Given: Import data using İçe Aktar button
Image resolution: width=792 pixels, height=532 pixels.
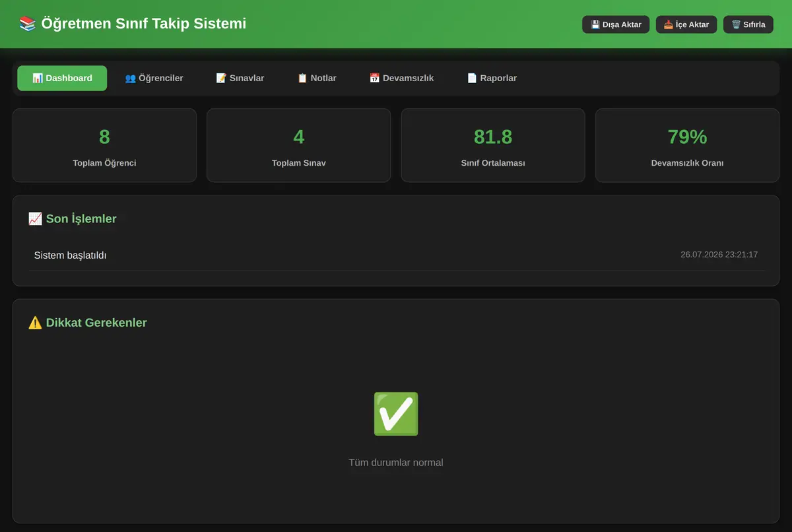Looking at the screenshot, I should pos(686,24).
